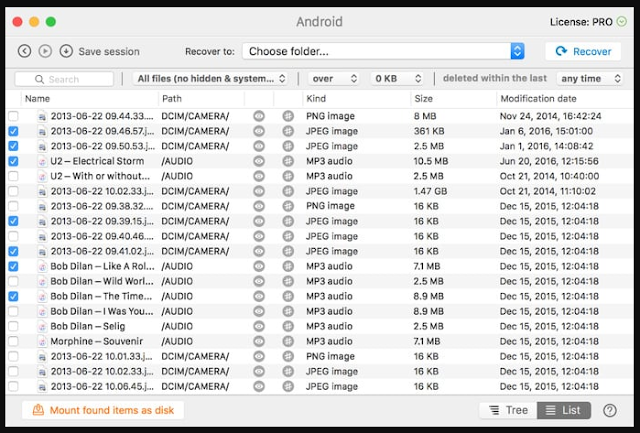Select the Nov 24, 2014, 16:42:24 date
640x433 pixels.
[550, 116]
